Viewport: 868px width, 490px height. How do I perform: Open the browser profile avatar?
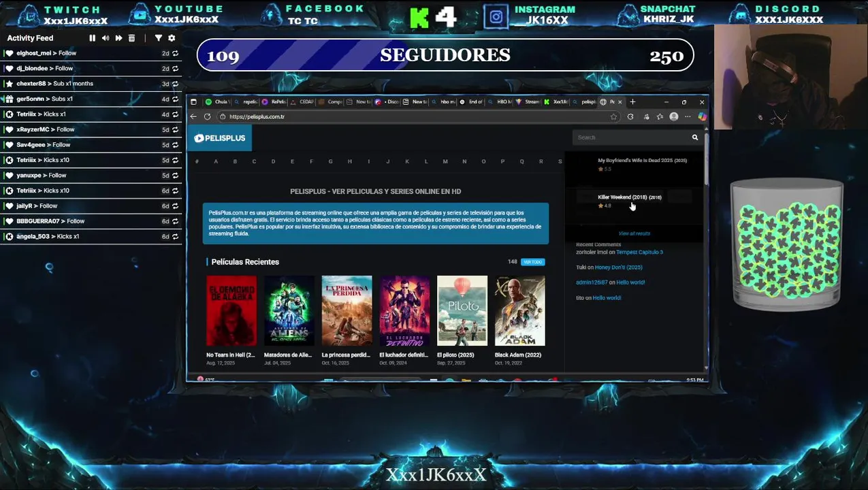[673, 116]
